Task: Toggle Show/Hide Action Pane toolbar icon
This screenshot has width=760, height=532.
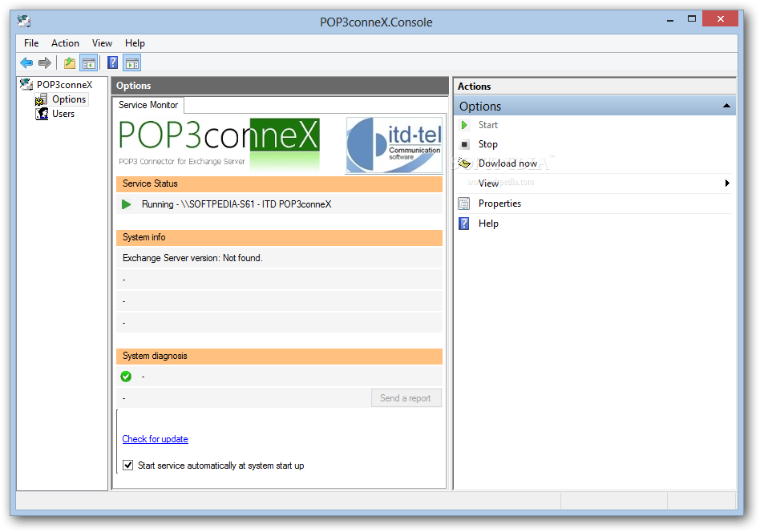Action: pyautogui.click(x=131, y=63)
